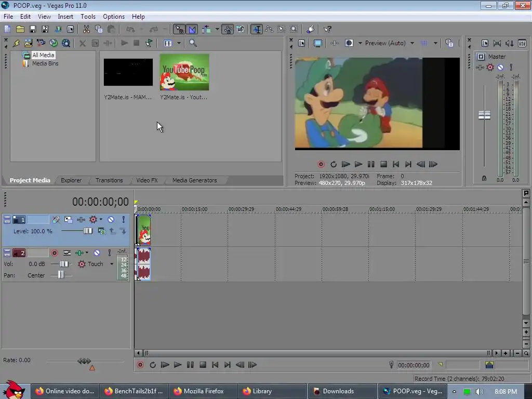Open split-screen view dropdown arrow in preview
This screenshot has width=532, height=399.
tap(361, 43)
